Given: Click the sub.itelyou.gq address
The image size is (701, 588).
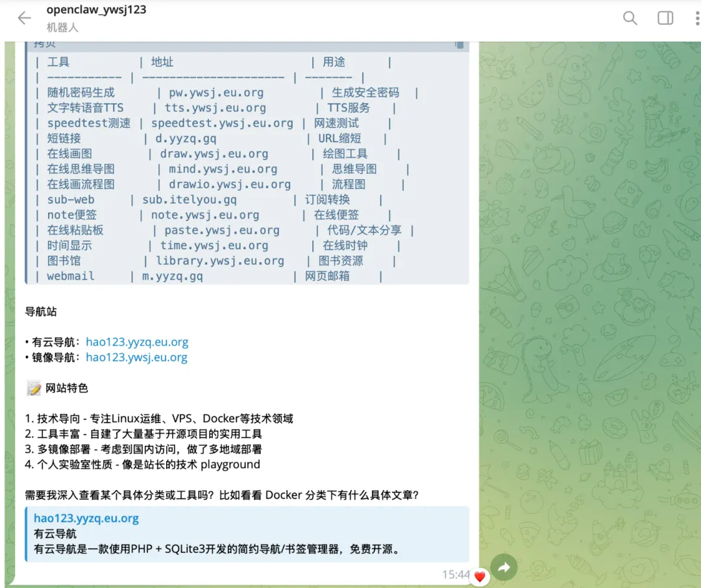Looking at the screenshot, I should (x=189, y=199).
